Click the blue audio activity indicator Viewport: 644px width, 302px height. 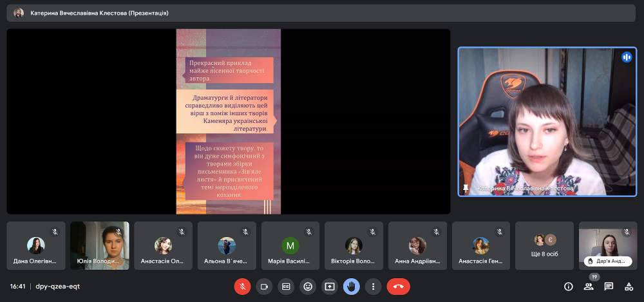tap(627, 57)
